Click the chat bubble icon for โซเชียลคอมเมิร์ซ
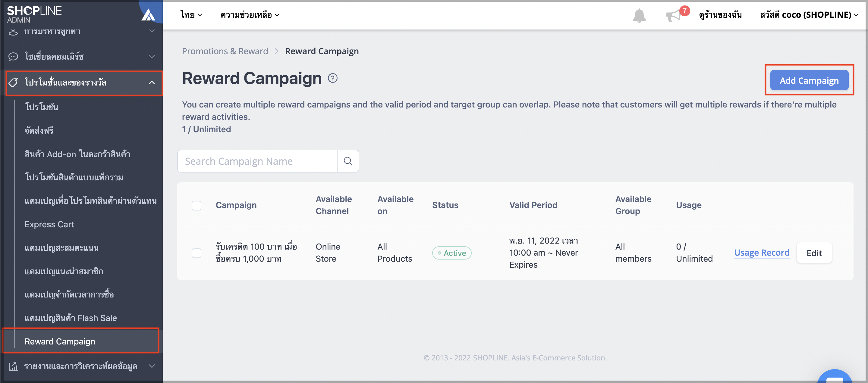 (13, 56)
